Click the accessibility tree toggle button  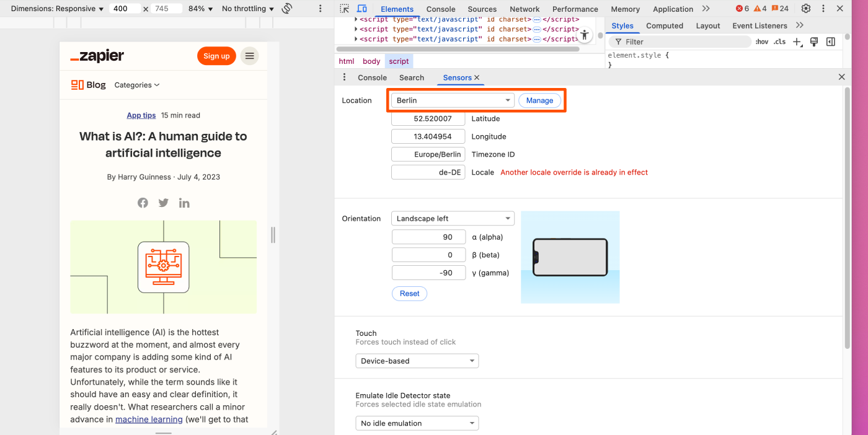click(584, 35)
